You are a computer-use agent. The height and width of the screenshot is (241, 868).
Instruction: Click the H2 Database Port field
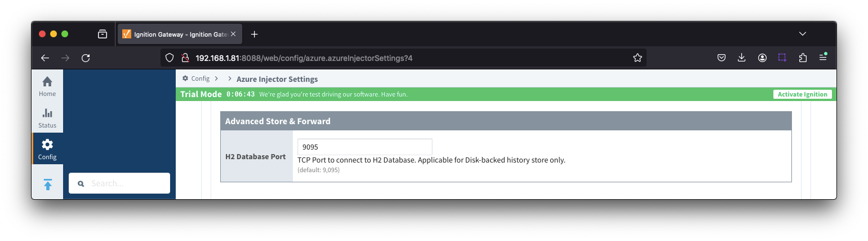364,147
